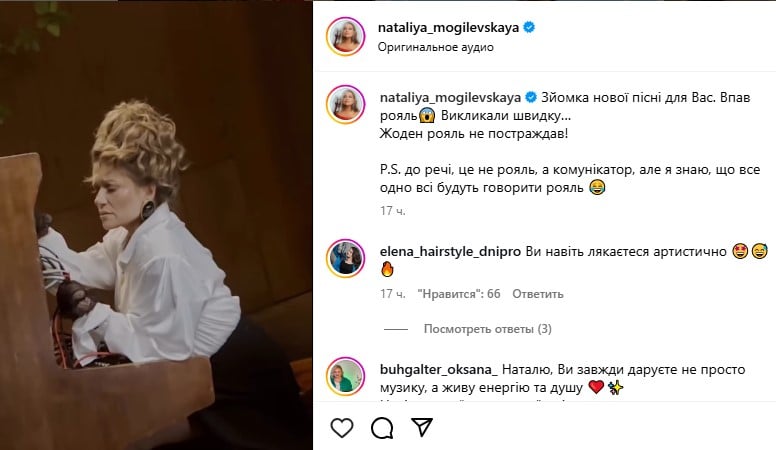This screenshot has width=776, height=450.
Task: Share post via paper plane icon
Action: (x=422, y=427)
